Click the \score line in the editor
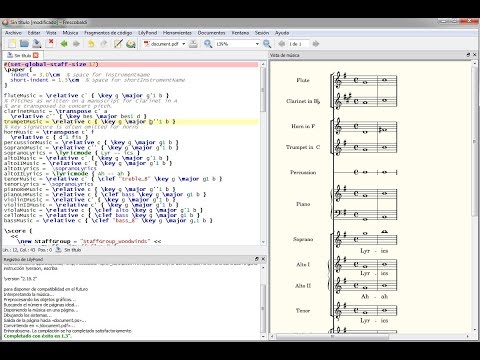The height and width of the screenshot is (360, 480). [x=18, y=231]
